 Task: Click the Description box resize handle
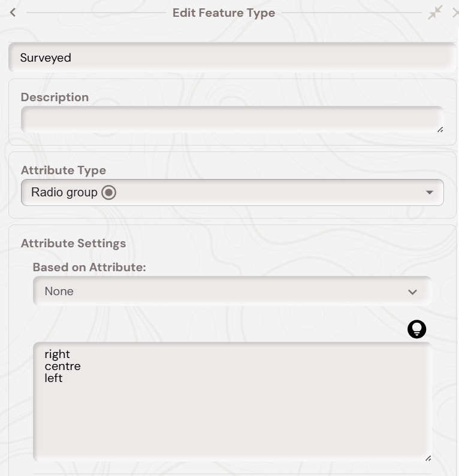tap(440, 129)
